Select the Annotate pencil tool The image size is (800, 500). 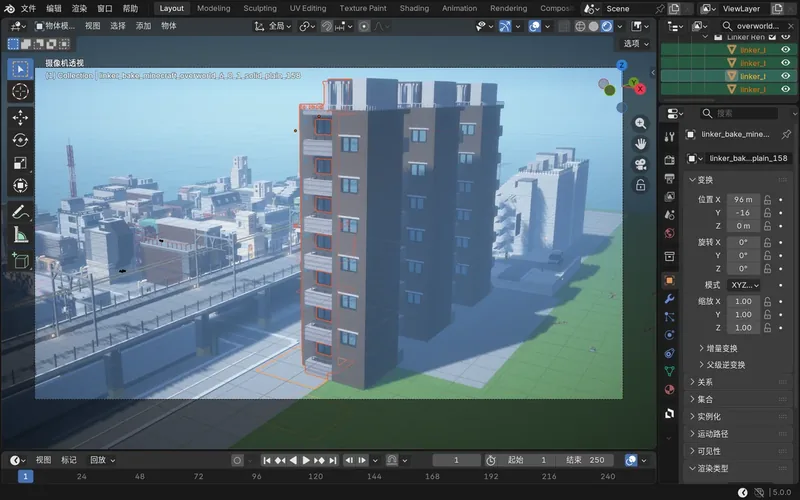point(20,212)
